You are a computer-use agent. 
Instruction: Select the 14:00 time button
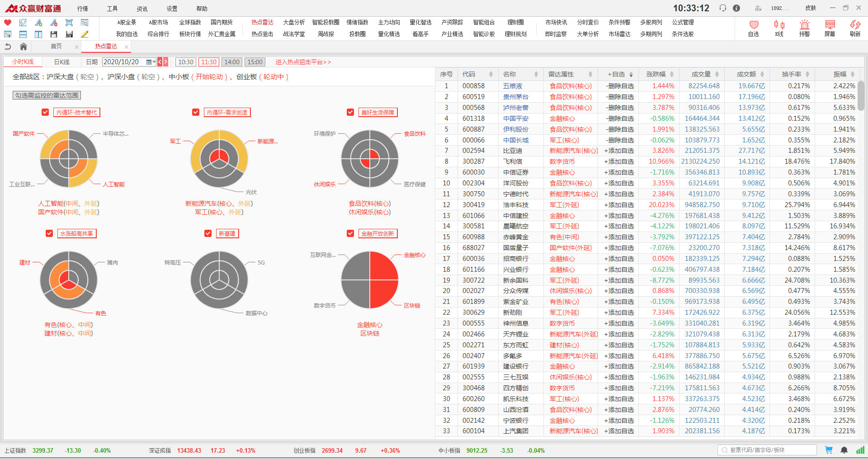[232, 62]
